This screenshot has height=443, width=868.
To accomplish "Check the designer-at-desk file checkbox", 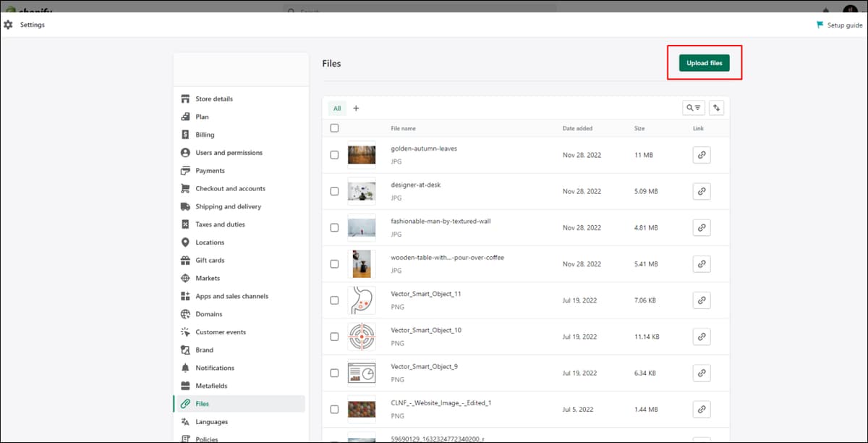I will coord(334,191).
